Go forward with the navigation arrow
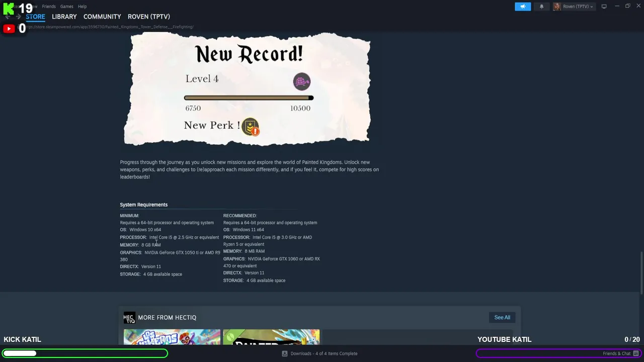Image resolution: width=644 pixels, height=362 pixels. 18,17
